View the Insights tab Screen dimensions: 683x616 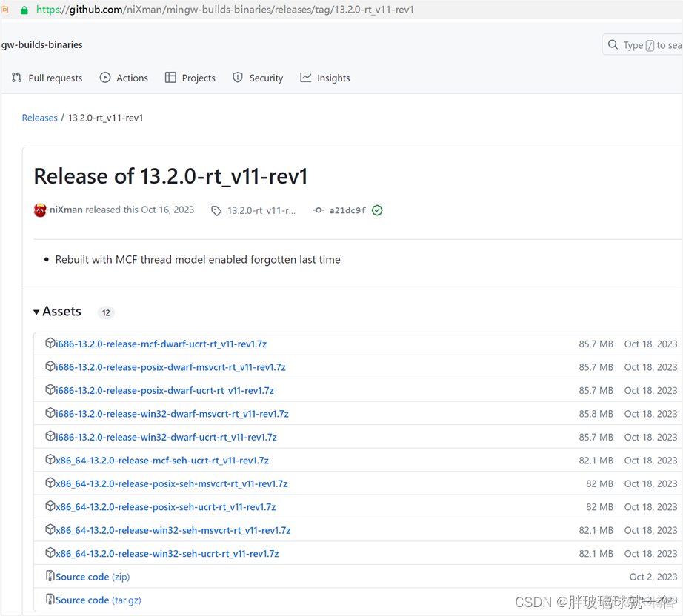point(325,78)
